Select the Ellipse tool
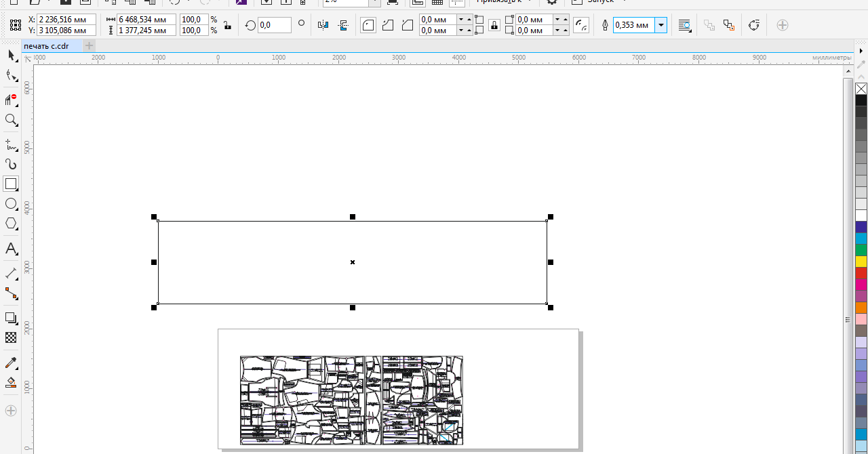 pyautogui.click(x=11, y=203)
